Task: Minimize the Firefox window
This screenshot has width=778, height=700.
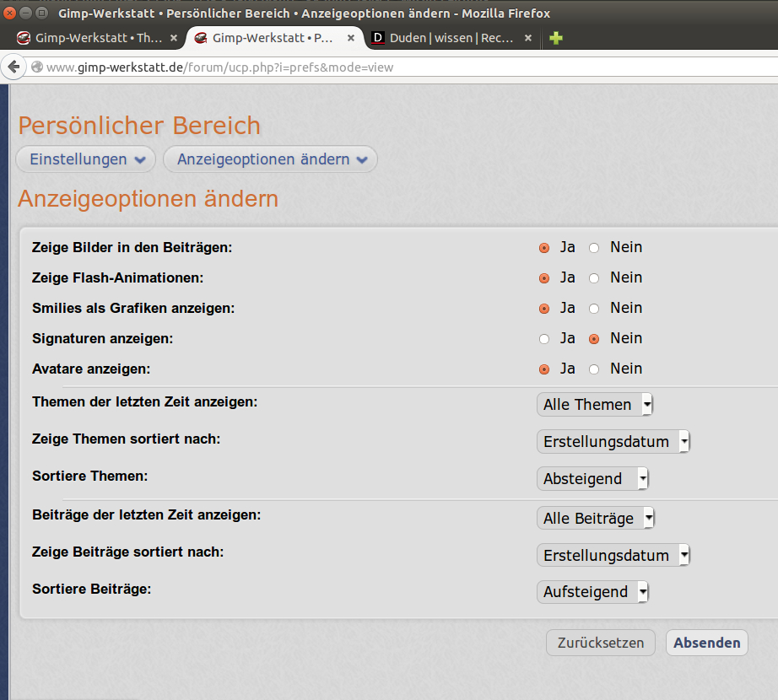Action: (26, 13)
